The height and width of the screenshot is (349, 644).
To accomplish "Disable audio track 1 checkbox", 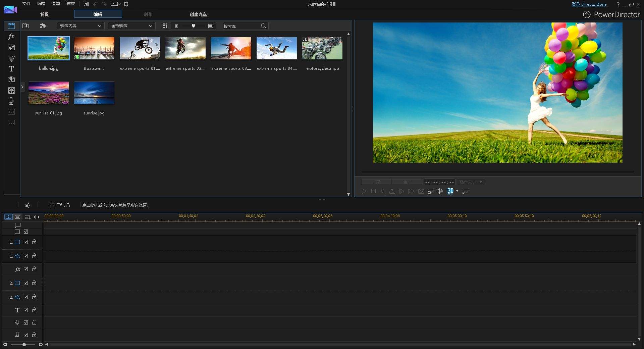I will (x=26, y=256).
